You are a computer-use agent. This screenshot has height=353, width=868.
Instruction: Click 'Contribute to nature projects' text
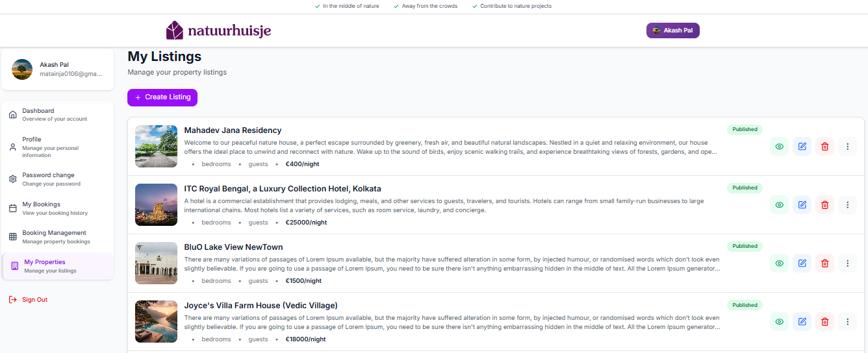(x=516, y=6)
